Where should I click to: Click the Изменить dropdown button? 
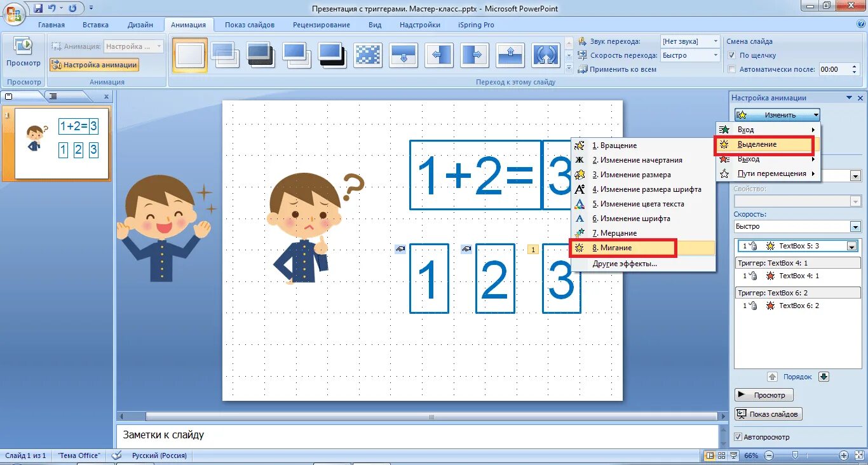coord(777,115)
